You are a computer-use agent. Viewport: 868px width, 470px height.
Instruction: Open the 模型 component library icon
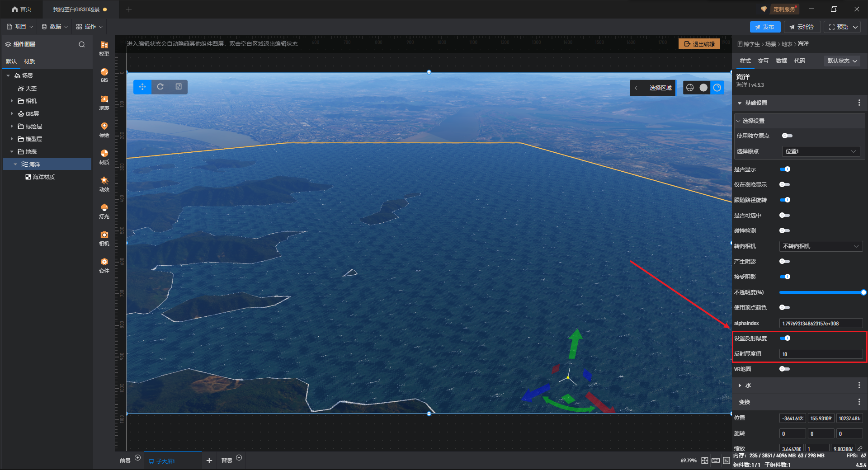click(104, 48)
